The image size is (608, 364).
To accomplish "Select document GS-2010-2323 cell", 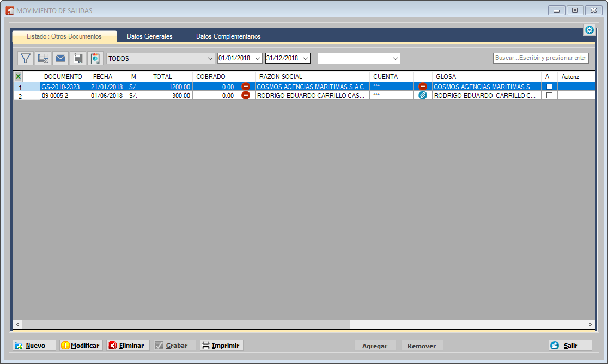I will click(64, 87).
